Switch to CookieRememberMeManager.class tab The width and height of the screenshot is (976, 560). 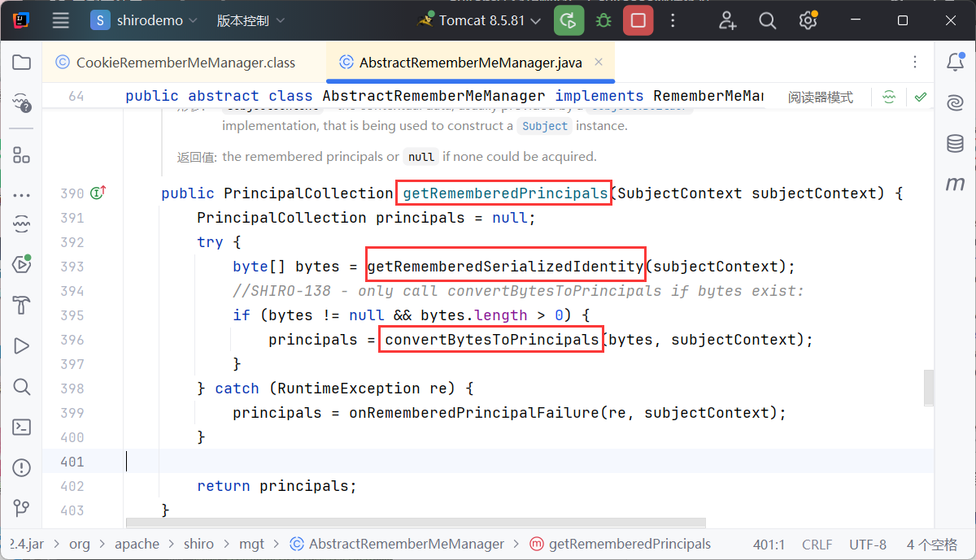185,63
